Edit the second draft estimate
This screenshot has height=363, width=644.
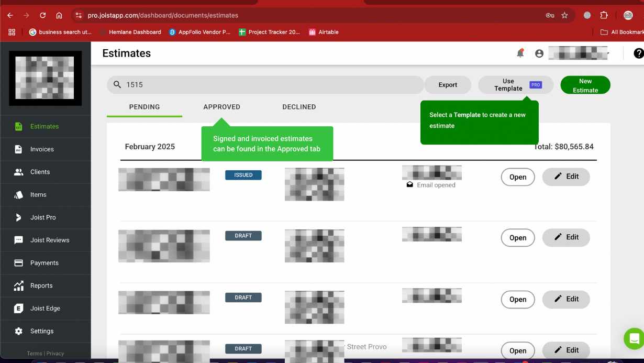tap(566, 299)
